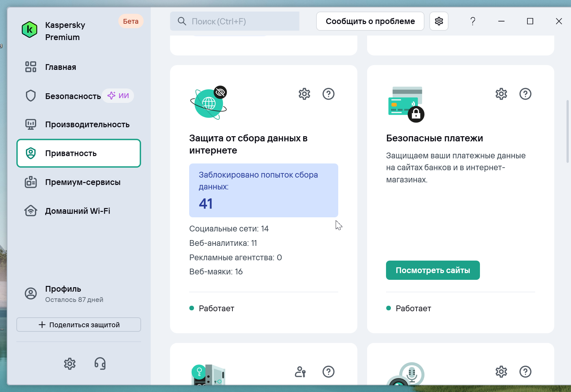Open help icon on the password manager card
This screenshot has height=392, width=571.
(328, 372)
